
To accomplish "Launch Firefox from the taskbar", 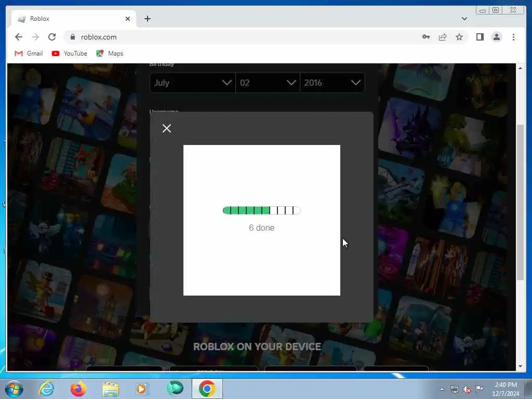I will tap(78, 389).
